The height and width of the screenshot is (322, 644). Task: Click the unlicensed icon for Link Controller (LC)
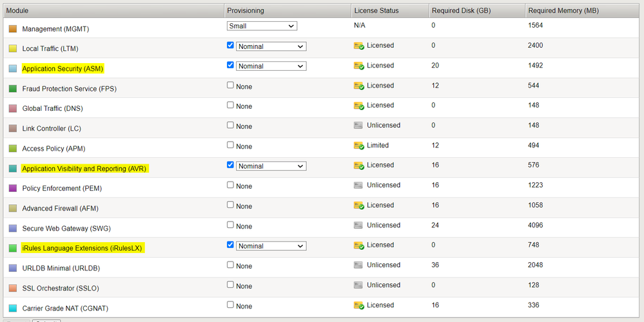tap(359, 126)
